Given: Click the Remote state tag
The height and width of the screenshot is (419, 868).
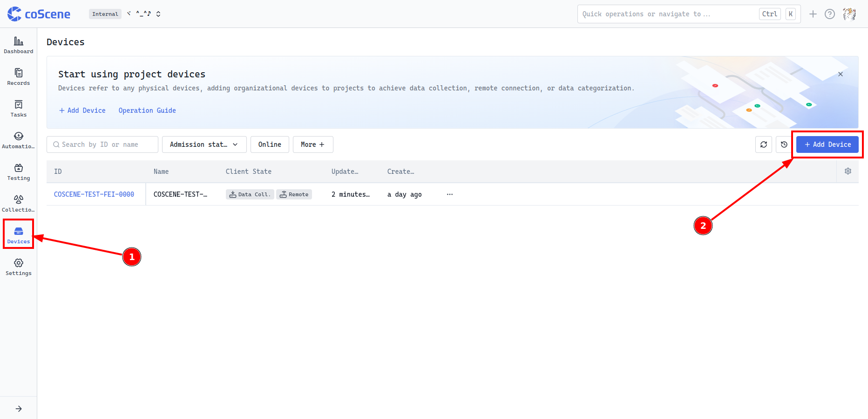Looking at the screenshot, I should coord(294,194).
